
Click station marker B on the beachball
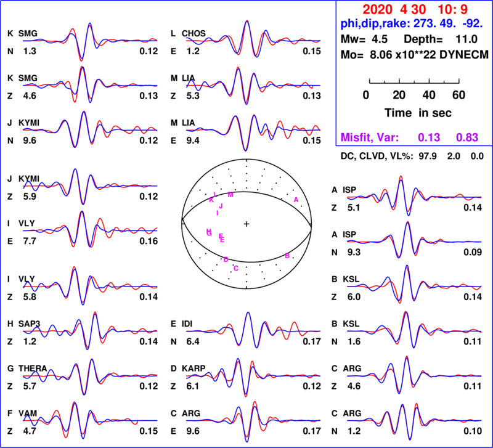pyautogui.click(x=287, y=256)
